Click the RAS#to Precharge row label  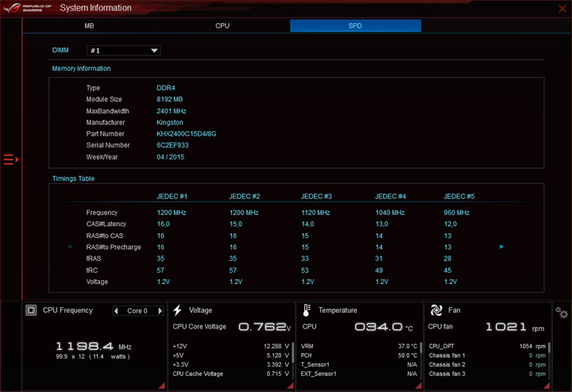pos(114,247)
